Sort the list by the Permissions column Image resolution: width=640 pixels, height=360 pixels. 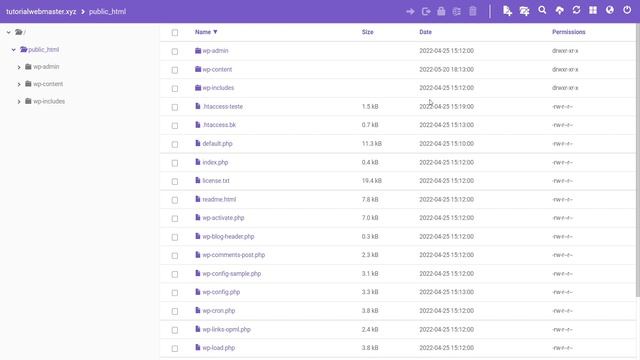(x=569, y=32)
